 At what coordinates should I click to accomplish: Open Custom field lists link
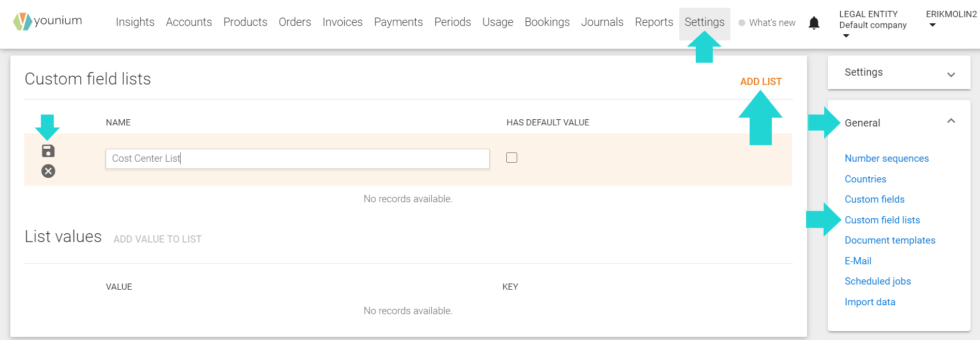[x=883, y=220]
